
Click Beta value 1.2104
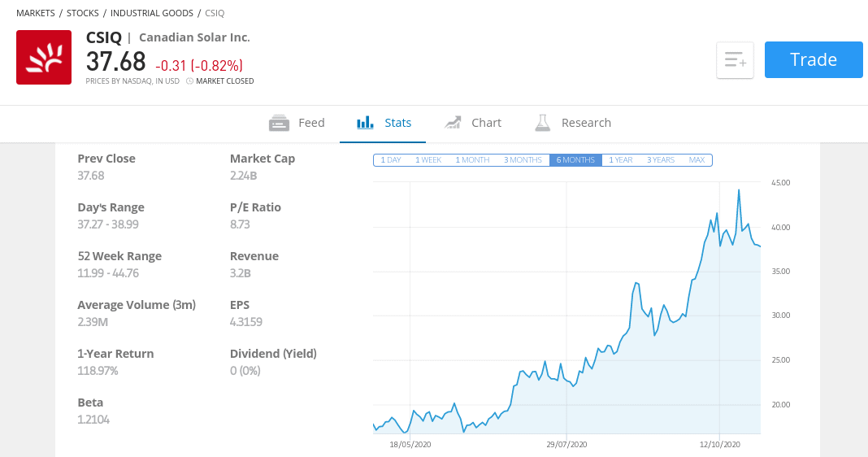(93, 420)
